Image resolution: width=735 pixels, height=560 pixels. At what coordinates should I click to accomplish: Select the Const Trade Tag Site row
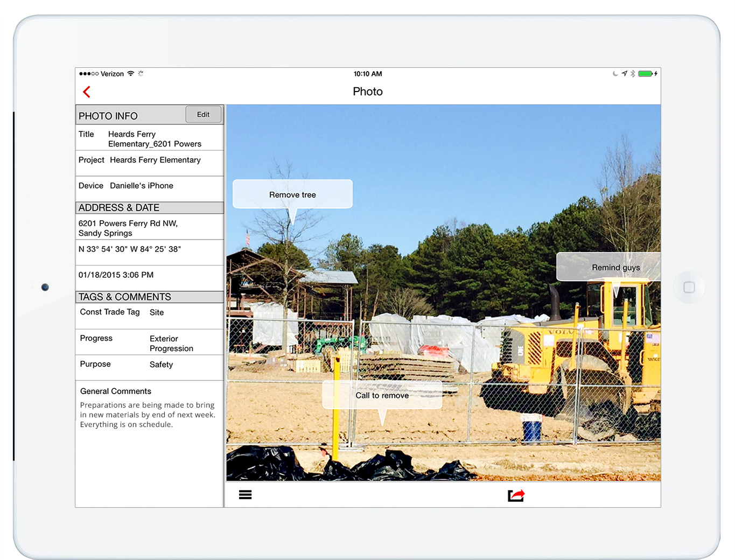point(149,312)
